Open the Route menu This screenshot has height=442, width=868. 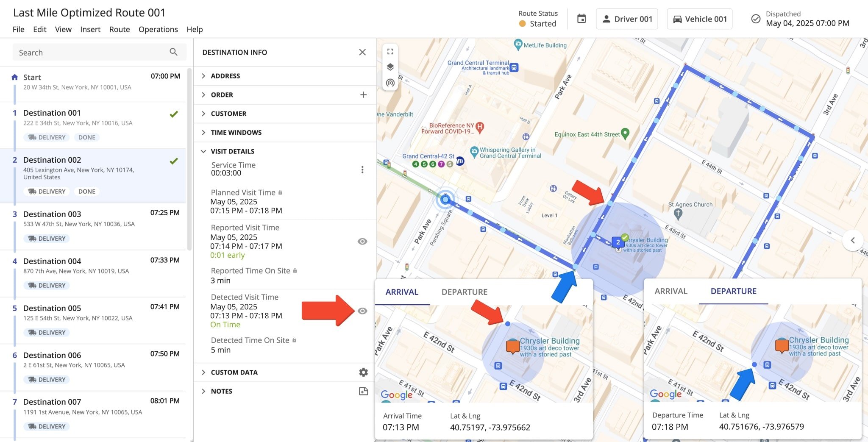point(120,29)
